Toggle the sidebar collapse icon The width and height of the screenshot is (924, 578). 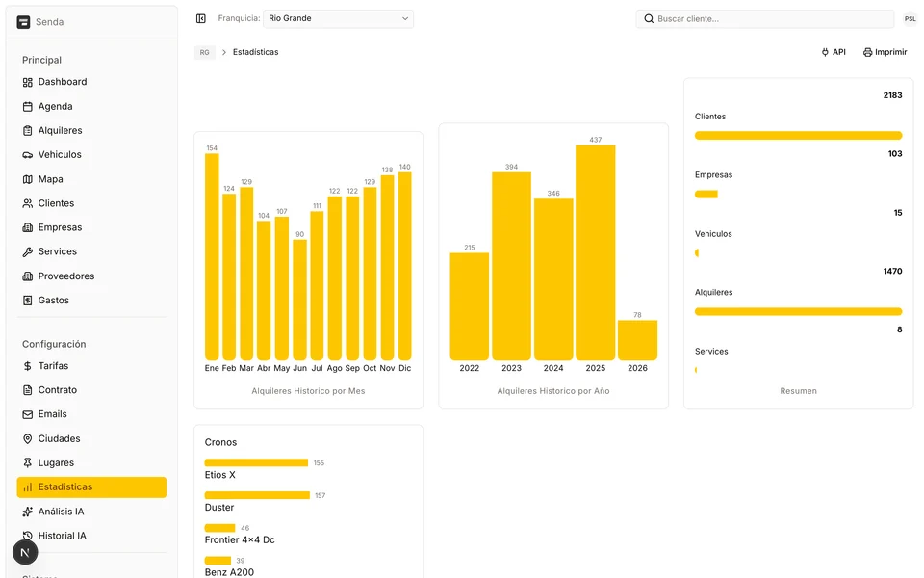point(201,18)
